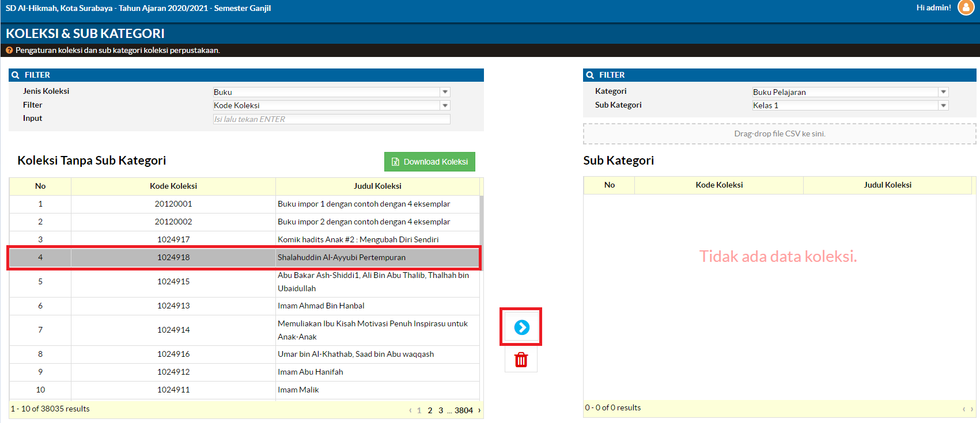This screenshot has height=423, width=980.
Task: Click code cell 1024916
Action: 173,354
